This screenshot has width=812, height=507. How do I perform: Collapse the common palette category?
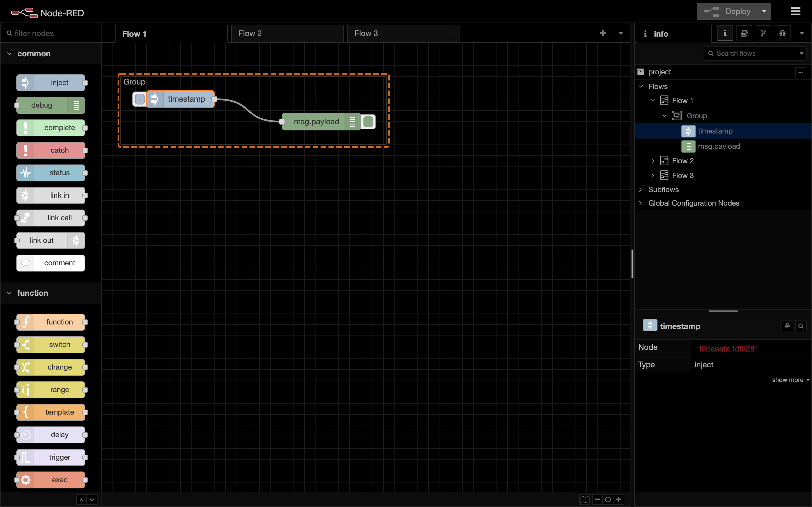click(9, 54)
